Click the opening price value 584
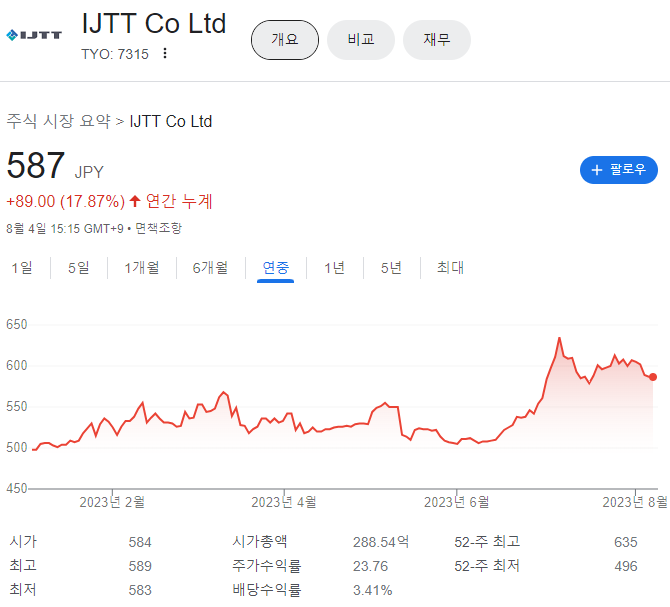The image size is (670, 607). (140, 542)
